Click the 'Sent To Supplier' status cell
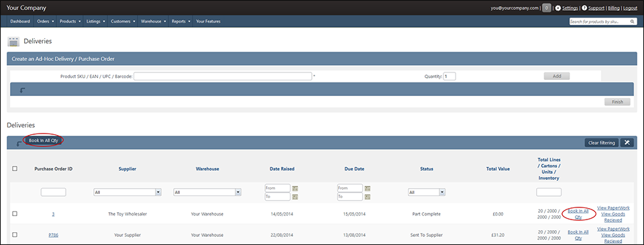The image size is (644, 245). click(427, 235)
